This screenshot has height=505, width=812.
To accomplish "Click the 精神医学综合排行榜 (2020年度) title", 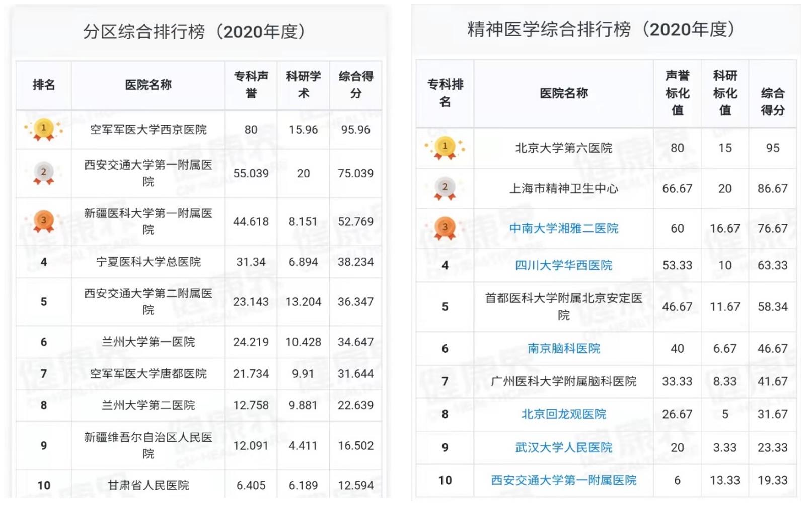I will [601, 29].
